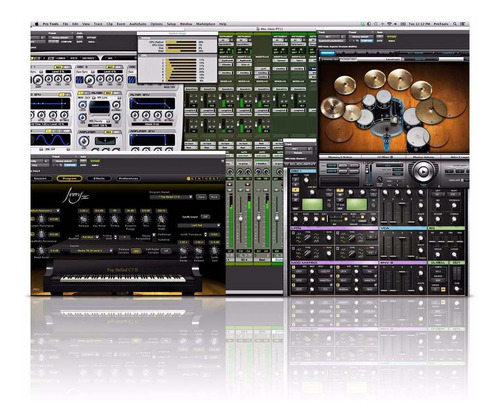Click the Dynamic Range knob

(x=130, y=219)
